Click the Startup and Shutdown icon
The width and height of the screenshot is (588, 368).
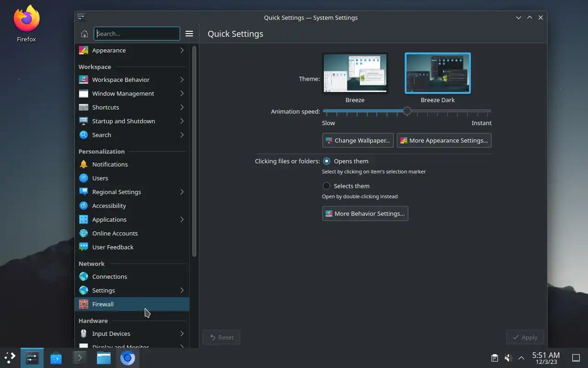[84, 121]
